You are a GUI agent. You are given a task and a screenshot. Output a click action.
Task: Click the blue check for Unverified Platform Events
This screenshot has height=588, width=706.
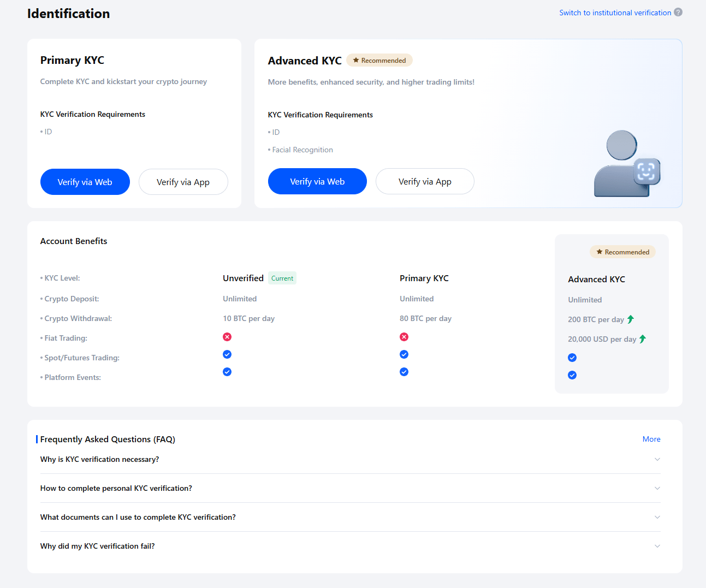click(227, 372)
